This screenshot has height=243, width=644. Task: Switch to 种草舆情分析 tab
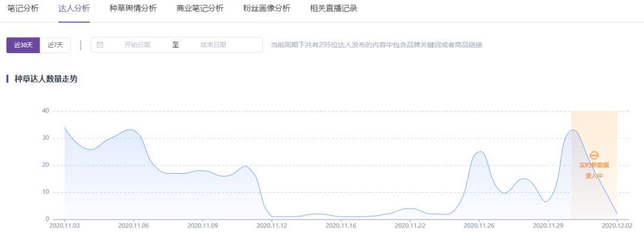click(x=133, y=8)
